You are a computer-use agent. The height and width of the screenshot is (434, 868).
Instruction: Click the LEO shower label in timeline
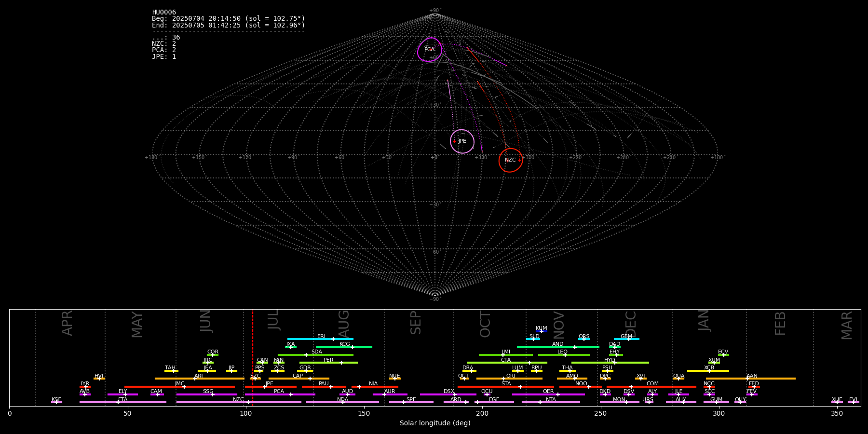click(563, 352)
